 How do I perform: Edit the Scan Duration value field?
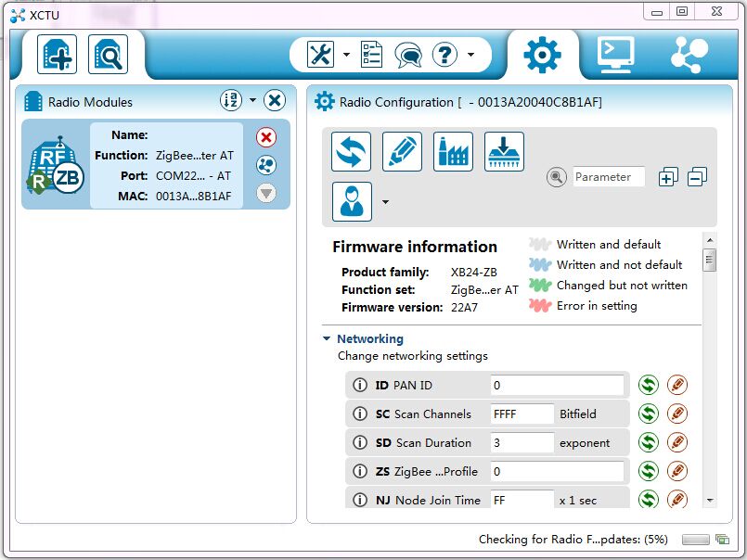(522, 442)
